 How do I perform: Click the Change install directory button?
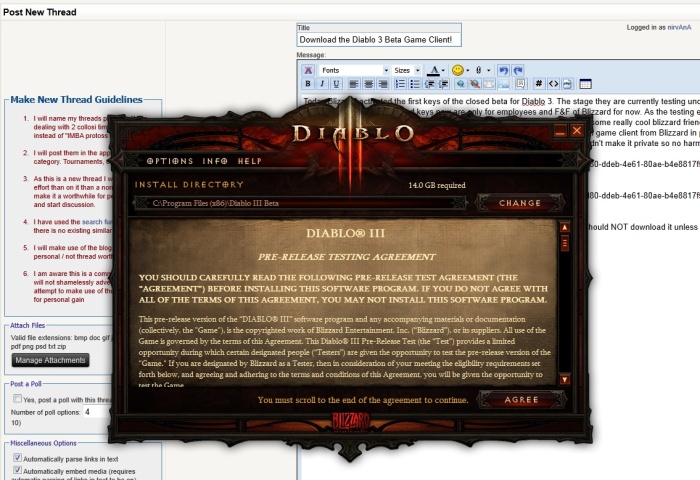pyautogui.click(x=519, y=203)
